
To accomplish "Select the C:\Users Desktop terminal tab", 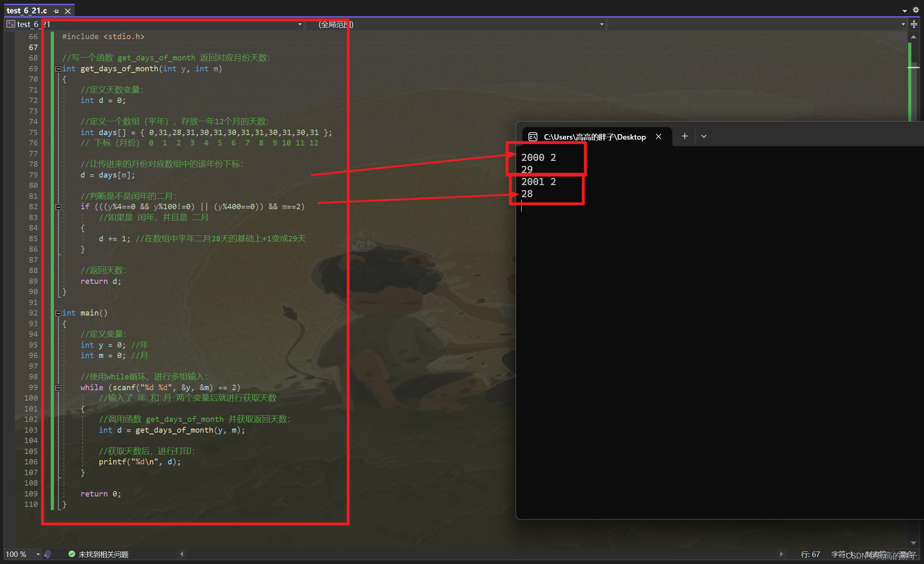I will [594, 137].
